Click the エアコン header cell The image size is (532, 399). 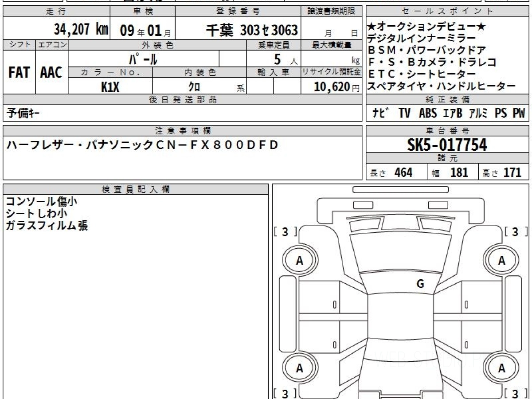click(x=52, y=45)
